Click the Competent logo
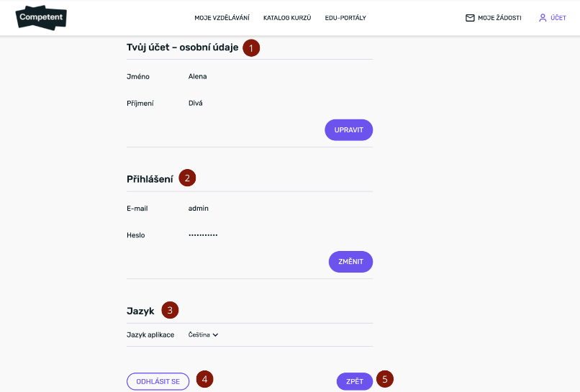Screen dimensions: 580x392 (41, 17)
